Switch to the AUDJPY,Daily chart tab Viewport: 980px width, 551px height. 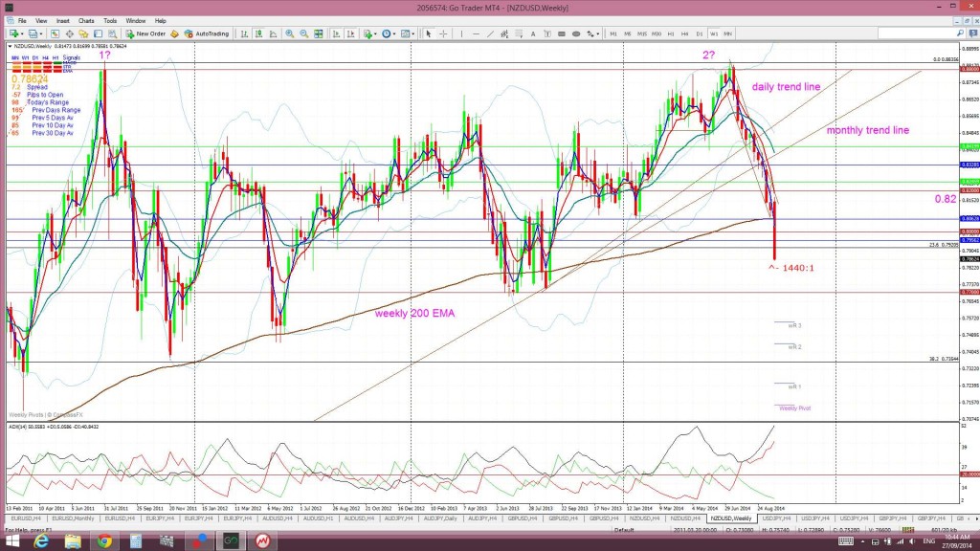pos(440,518)
